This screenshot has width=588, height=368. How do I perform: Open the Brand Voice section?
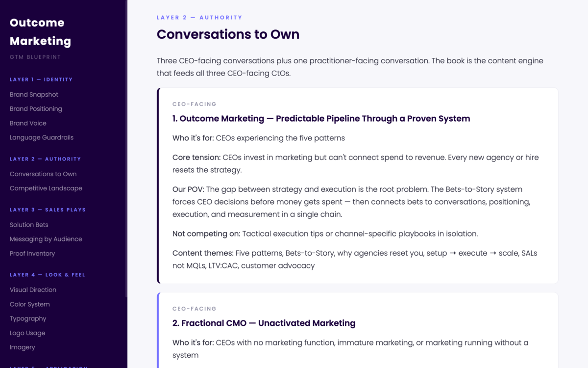[28, 123]
